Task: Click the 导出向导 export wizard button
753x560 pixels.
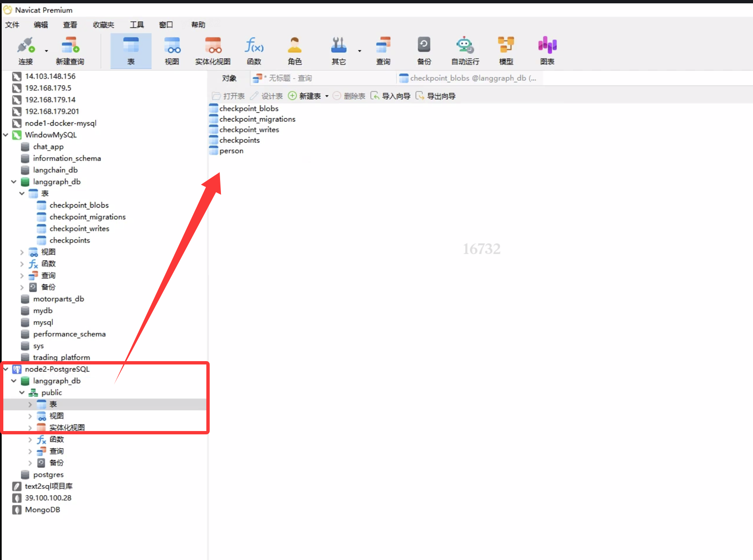Action: pos(435,96)
